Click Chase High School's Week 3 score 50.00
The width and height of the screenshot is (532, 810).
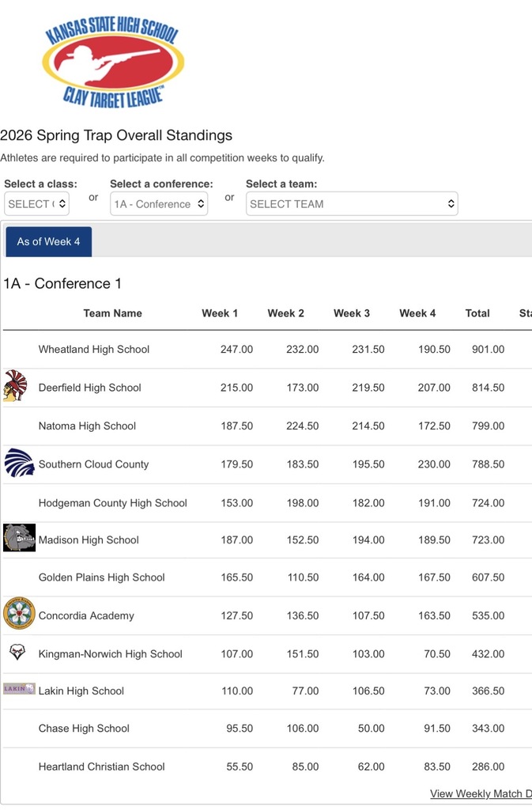(x=371, y=728)
